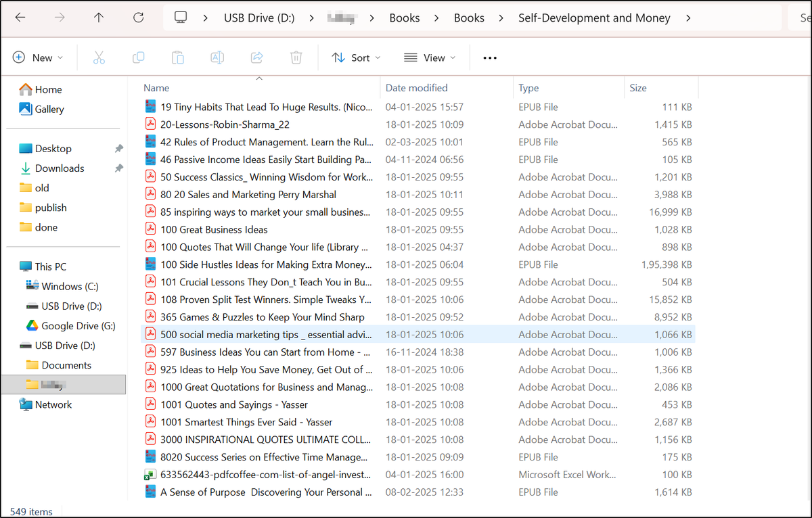The image size is (812, 518).
Task: Click the 1,95,398 KB size cell
Action: coord(667,264)
